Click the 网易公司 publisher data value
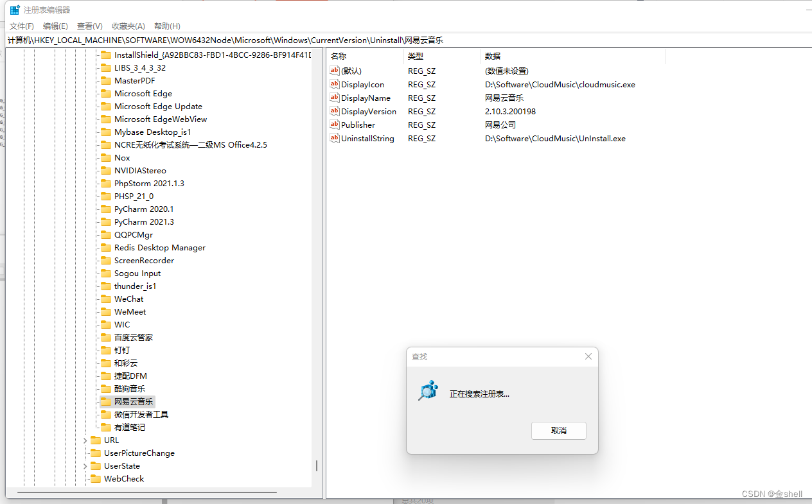Screen dimensions: 812x504 pos(500,125)
